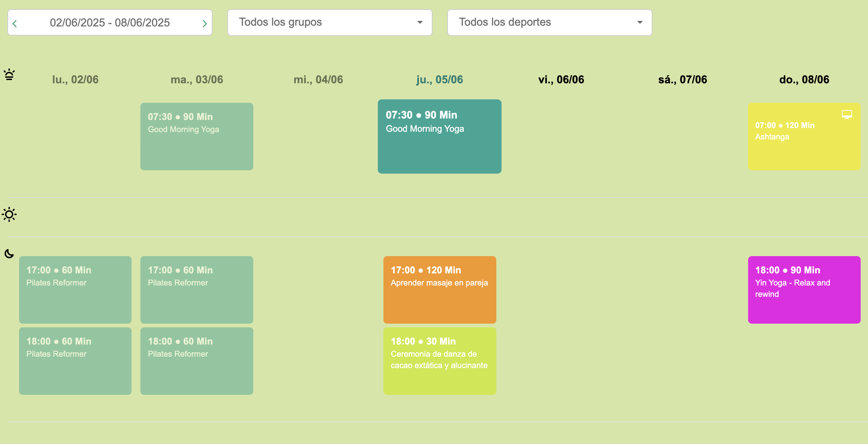
Task: Open Tuesday's 07:30 Good Morning Yoga class
Action: tap(196, 137)
